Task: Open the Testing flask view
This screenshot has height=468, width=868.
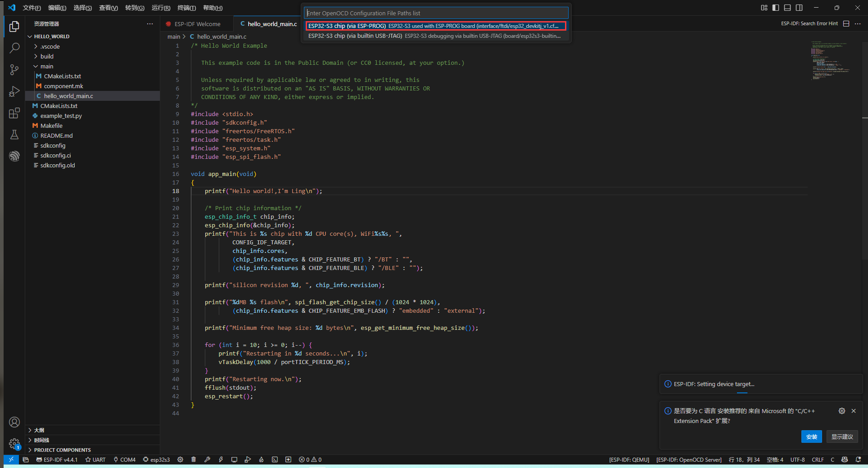Action: pyautogui.click(x=14, y=135)
